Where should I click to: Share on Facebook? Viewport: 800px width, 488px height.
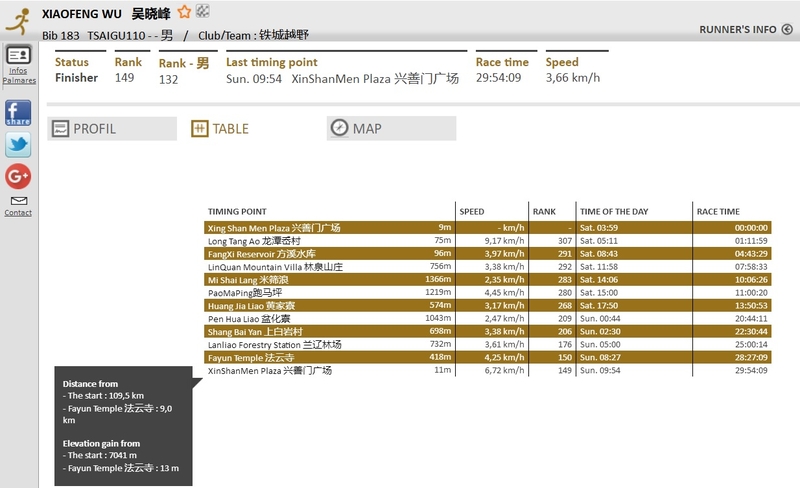click(18, 112)
